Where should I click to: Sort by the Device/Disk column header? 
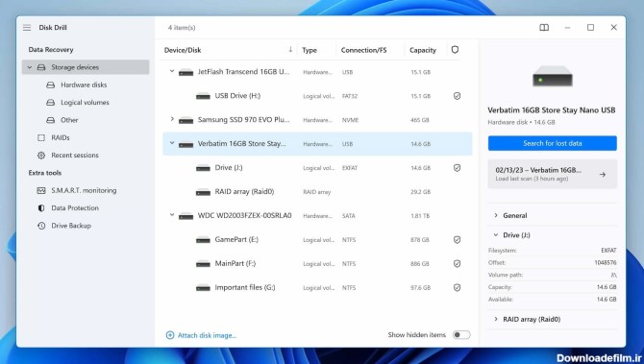click(x=183, y=50)
